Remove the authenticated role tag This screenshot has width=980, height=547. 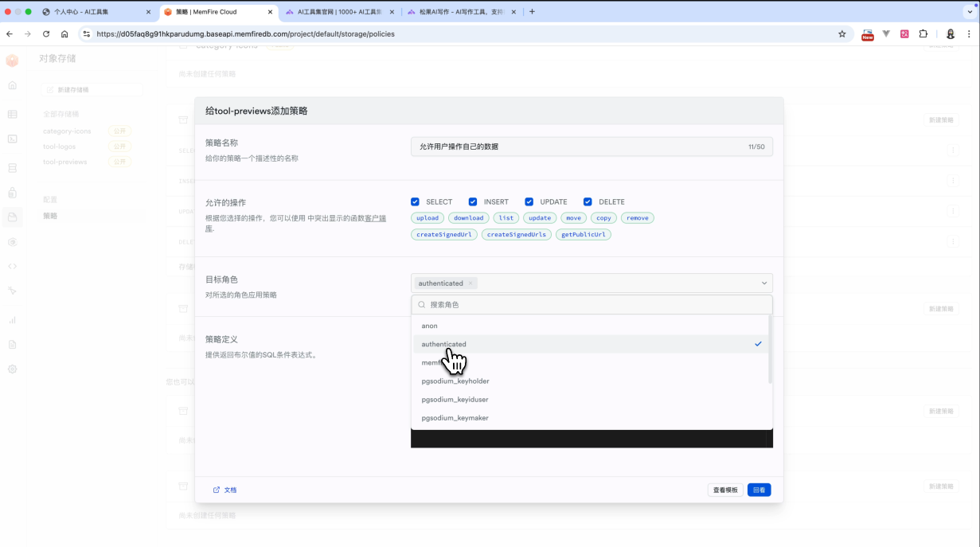click(x=470, y=283)
